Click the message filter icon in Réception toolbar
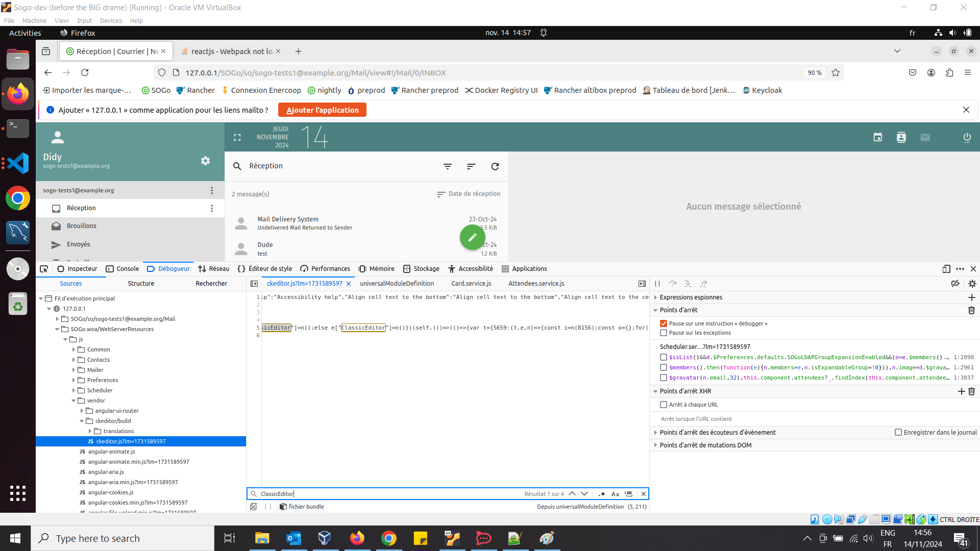 [447, 166]
